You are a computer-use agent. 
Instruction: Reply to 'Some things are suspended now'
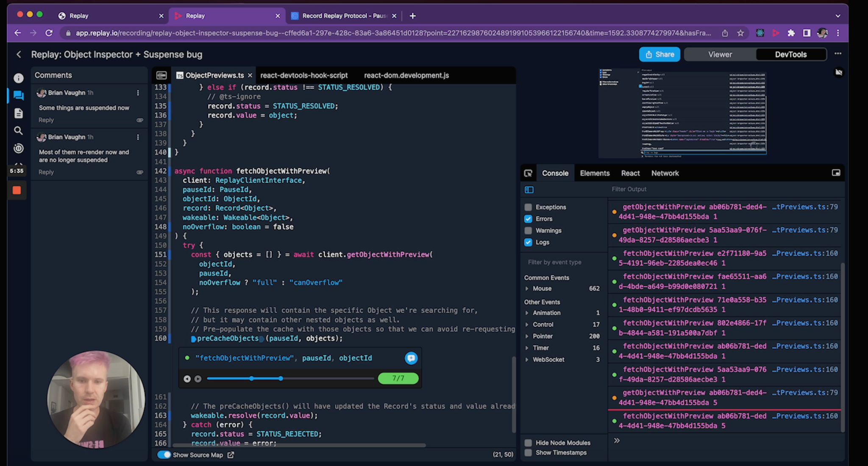click(x=46, y=120)
